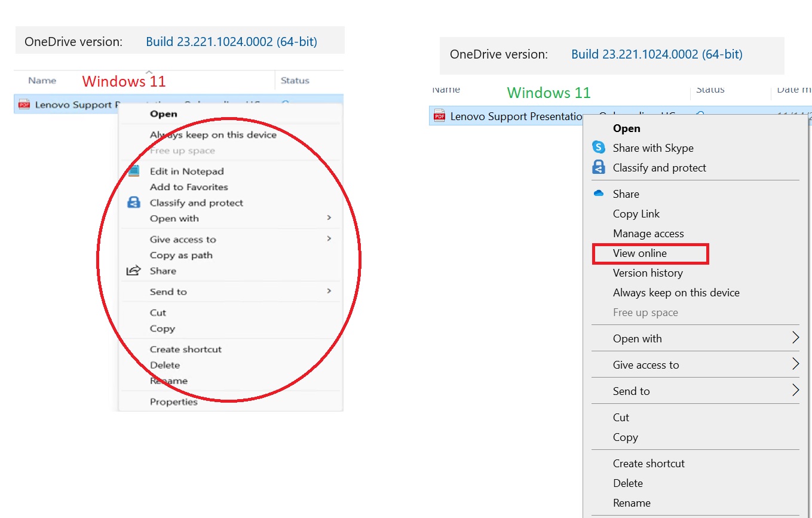Choose Open in the left-hand context menu
The image size is (812, 518).
(x=163, y=114)
